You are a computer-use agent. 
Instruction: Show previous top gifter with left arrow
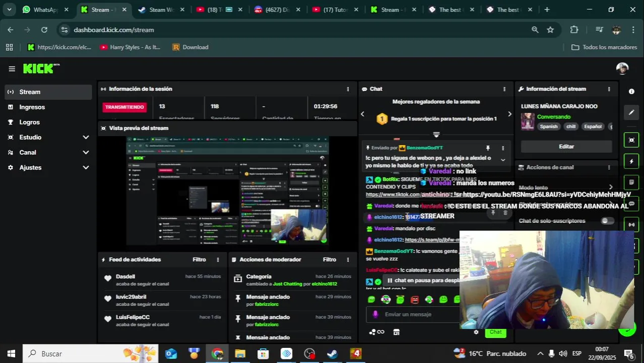(x=362, y=114)
